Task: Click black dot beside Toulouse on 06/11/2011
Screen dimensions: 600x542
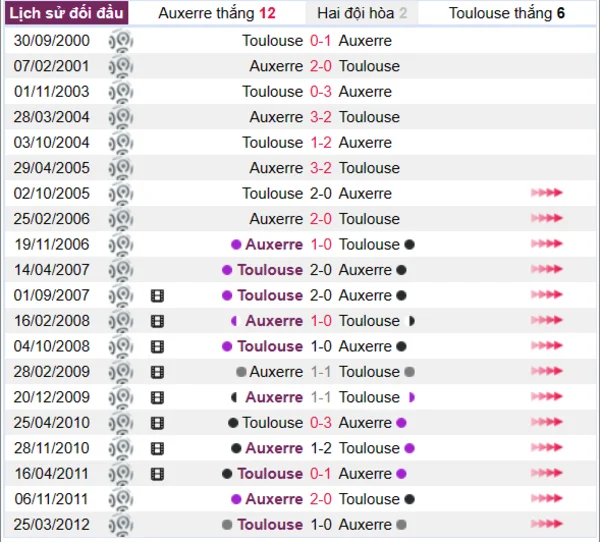Action: (x=409, y=499)
